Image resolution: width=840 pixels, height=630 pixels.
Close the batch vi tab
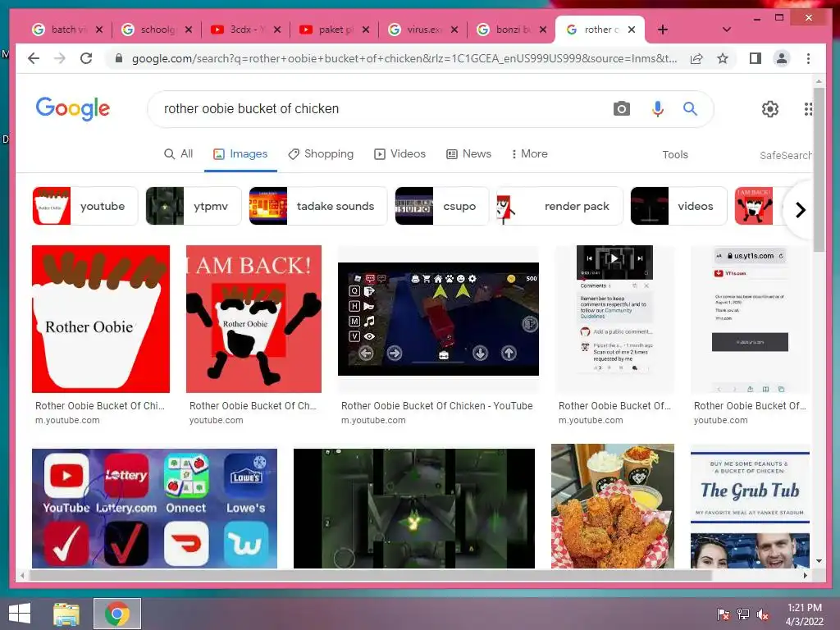[x=99, y=30]
